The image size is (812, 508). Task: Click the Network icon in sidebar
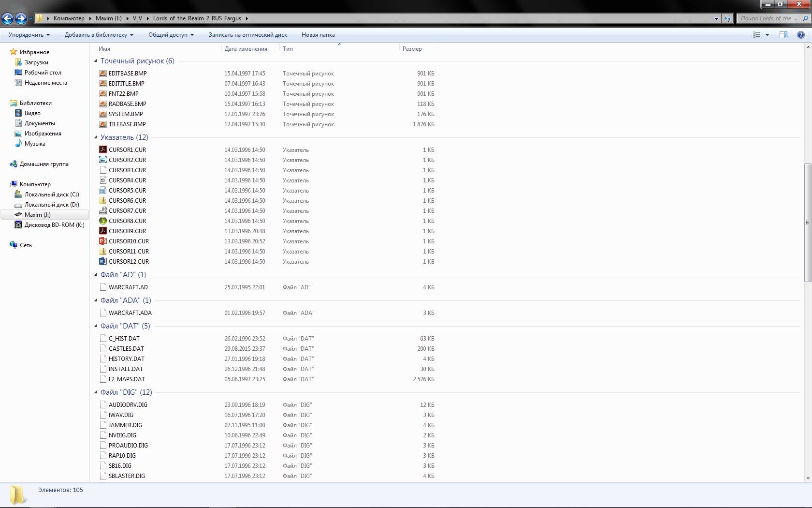coord(14,245)
